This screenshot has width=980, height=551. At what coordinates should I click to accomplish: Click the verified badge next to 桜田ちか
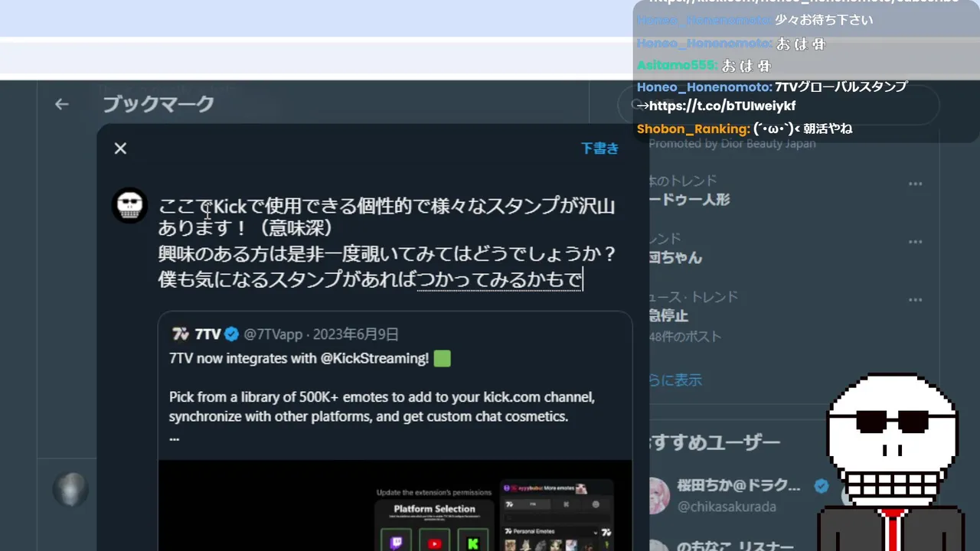[x=822, y=486]
